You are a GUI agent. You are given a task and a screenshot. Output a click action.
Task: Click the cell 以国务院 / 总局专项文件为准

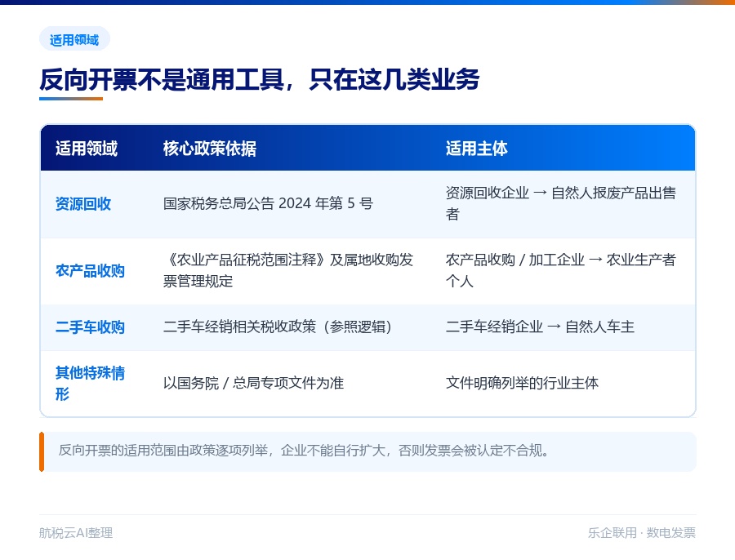click(254, 383)
